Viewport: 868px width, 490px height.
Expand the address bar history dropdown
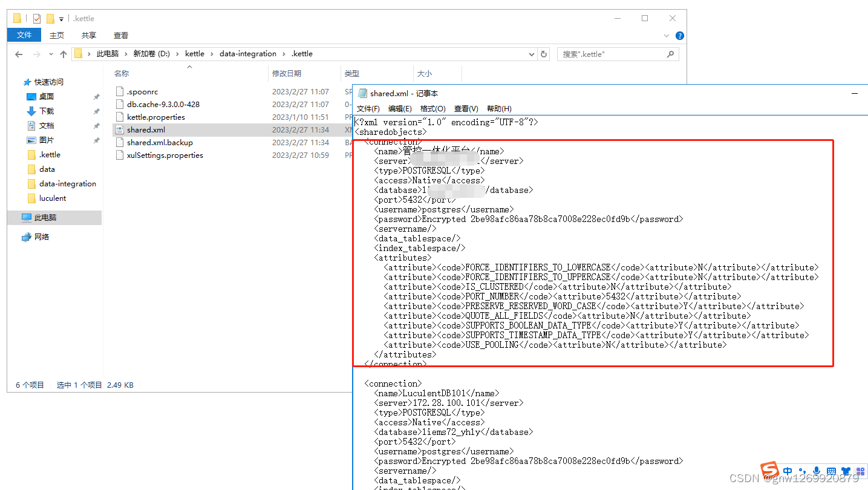click(532, 54)
